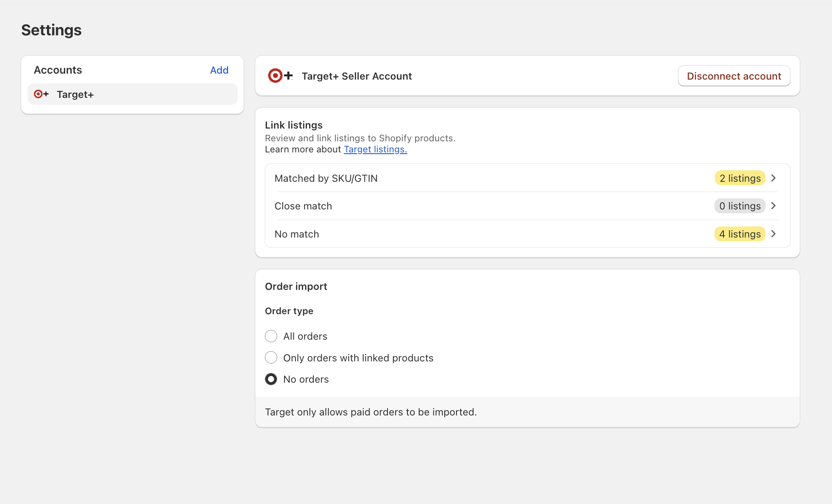Click the paid orders import notice
Viewport: 832px width, 504px height.
coord(371,412)
